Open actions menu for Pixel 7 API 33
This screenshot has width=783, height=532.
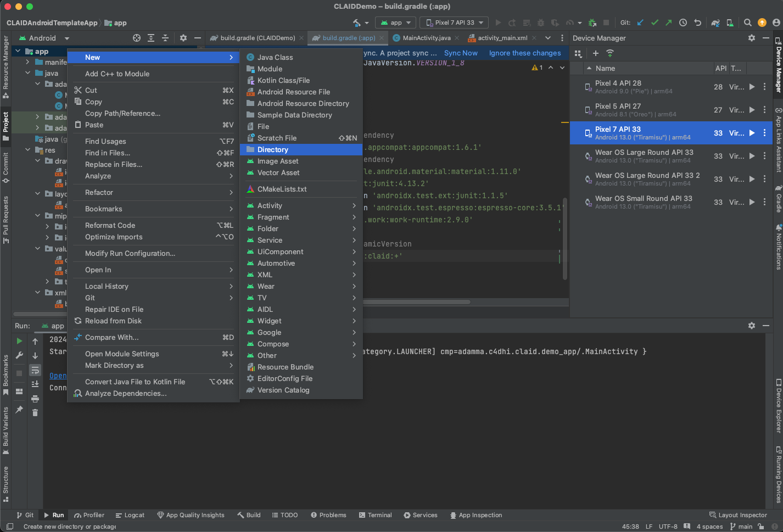tap(764, 133)
